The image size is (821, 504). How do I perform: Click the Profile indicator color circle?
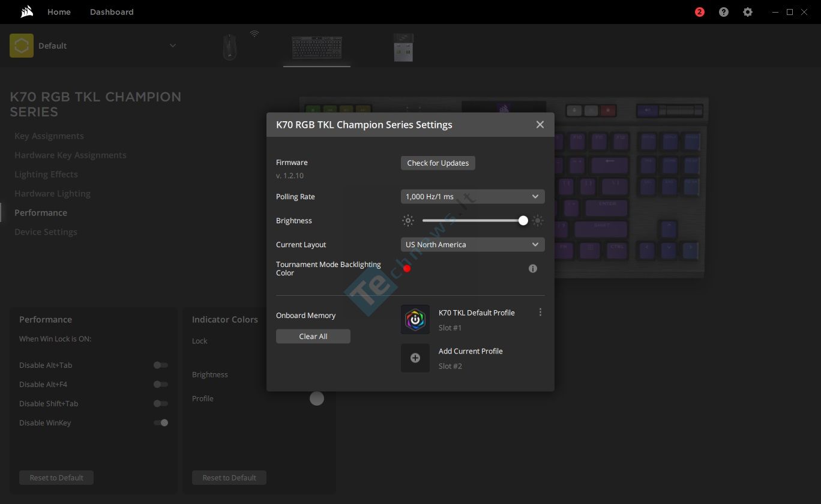pos(317,398)
